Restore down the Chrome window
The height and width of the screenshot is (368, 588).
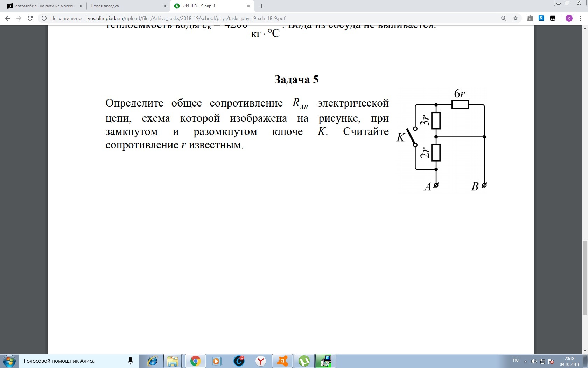click(x=567, y=3)
